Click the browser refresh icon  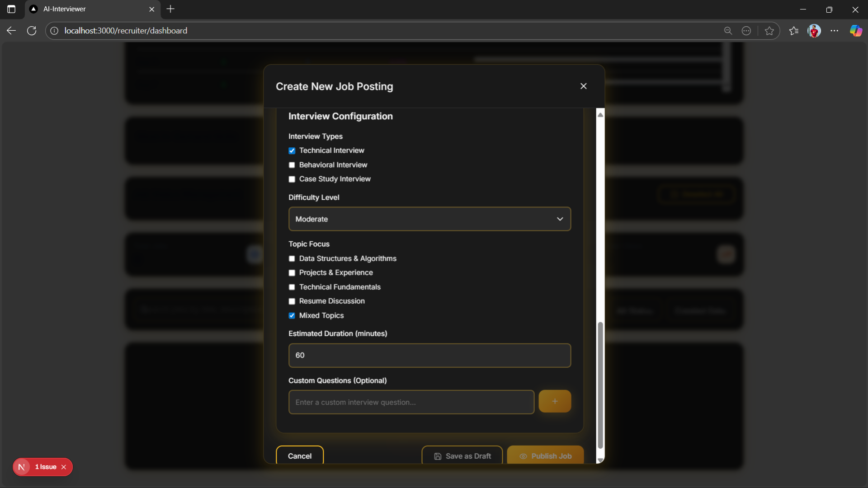(x=32, y=31)
